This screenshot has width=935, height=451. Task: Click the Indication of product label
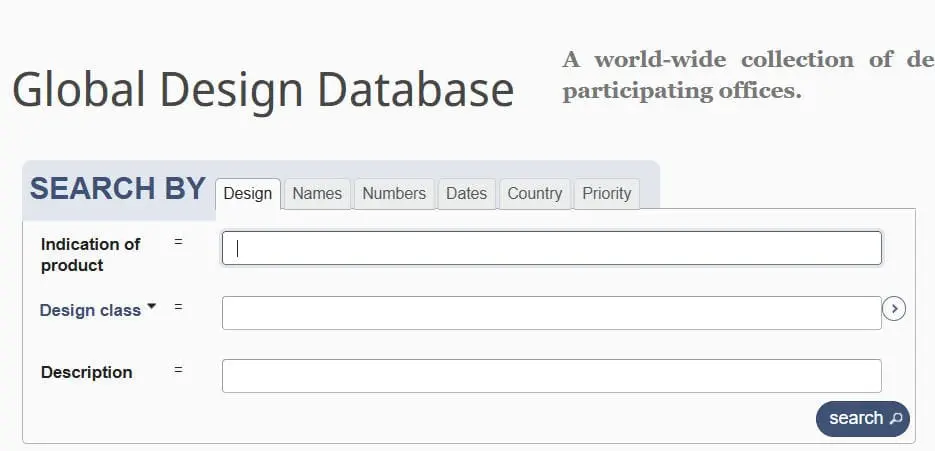coord(90,254)
